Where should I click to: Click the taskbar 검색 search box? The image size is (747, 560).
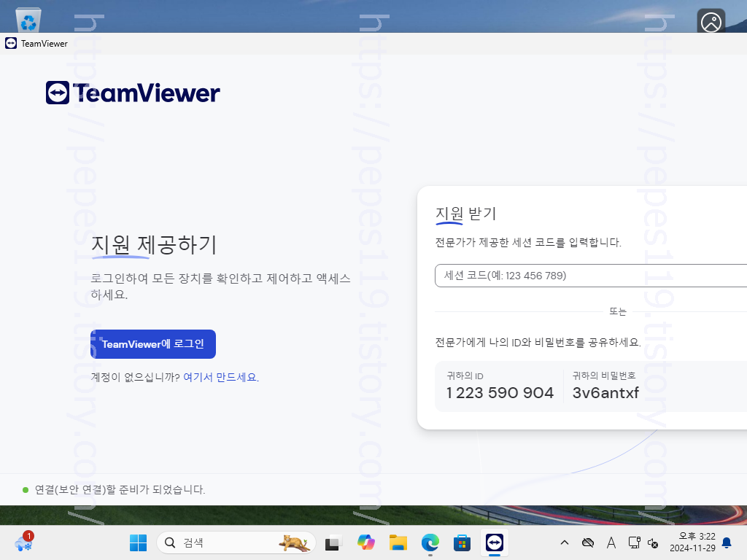click(x=236, y=542)
